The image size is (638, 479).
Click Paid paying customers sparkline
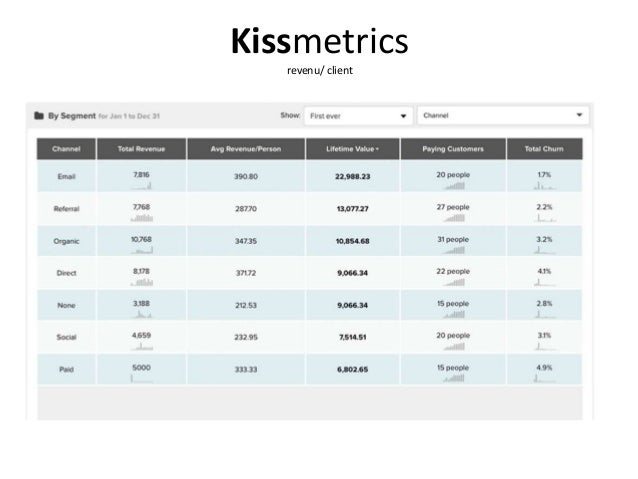(x=454, y=379)
